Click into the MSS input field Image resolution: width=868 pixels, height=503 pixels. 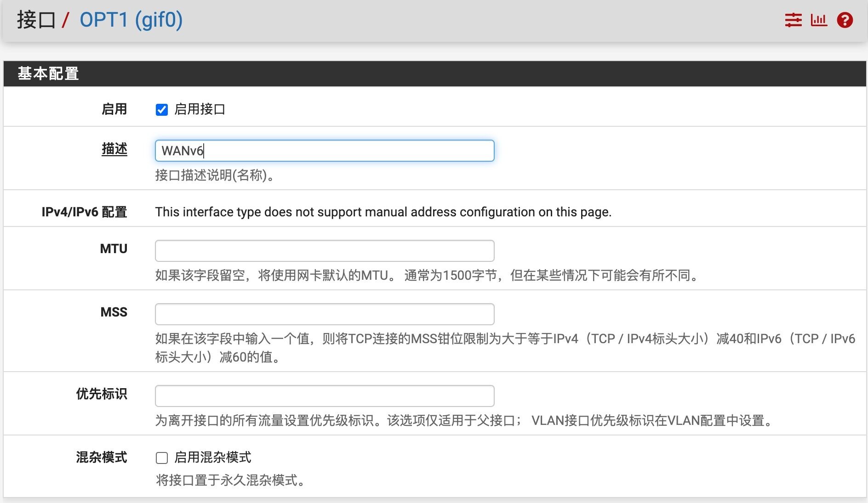click(x=325, y=314)
